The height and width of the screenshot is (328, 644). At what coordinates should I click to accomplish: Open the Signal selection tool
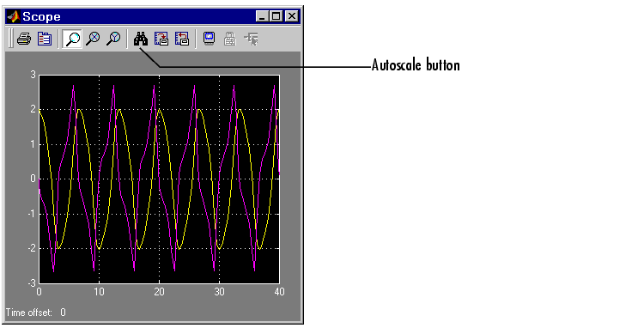[251, 39]
